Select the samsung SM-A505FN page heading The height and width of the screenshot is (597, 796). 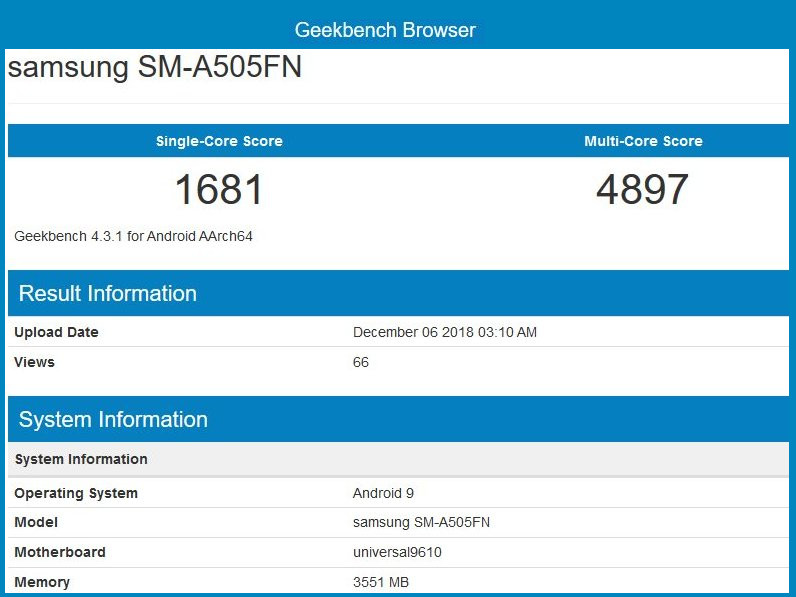[155, 68]
